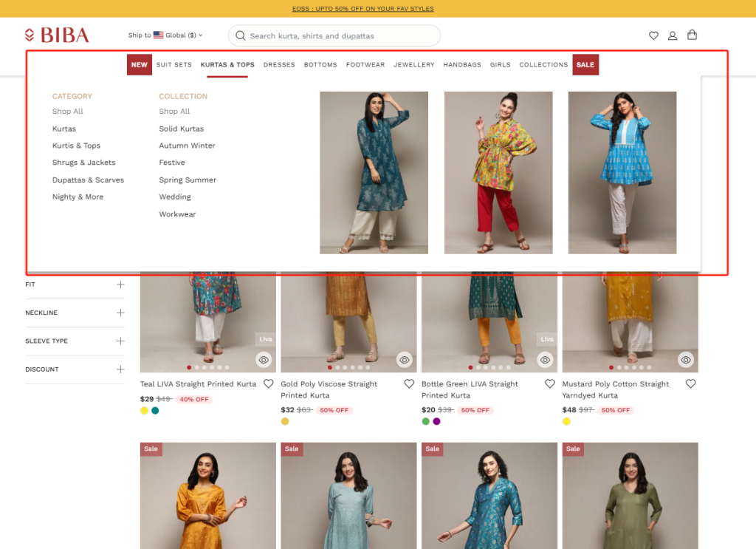Open the EOSS 50% off banner link

[364, 8]
